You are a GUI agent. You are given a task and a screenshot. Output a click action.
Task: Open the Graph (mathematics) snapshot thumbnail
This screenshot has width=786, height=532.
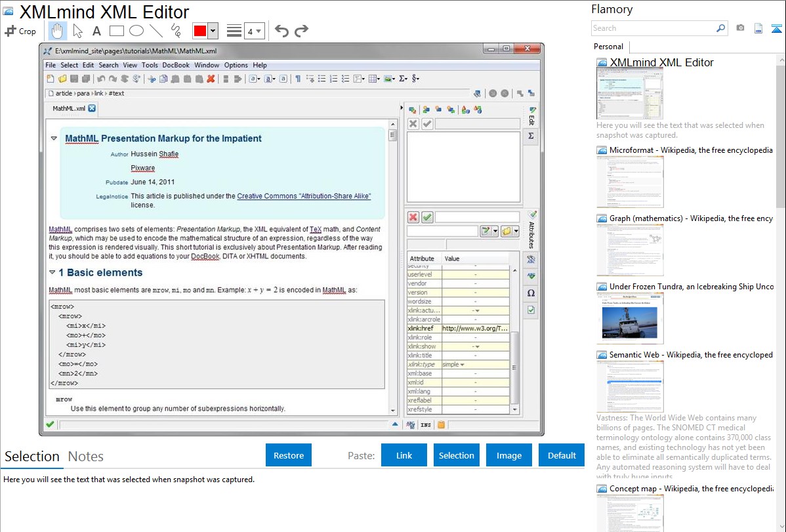(x=630, y=250)
